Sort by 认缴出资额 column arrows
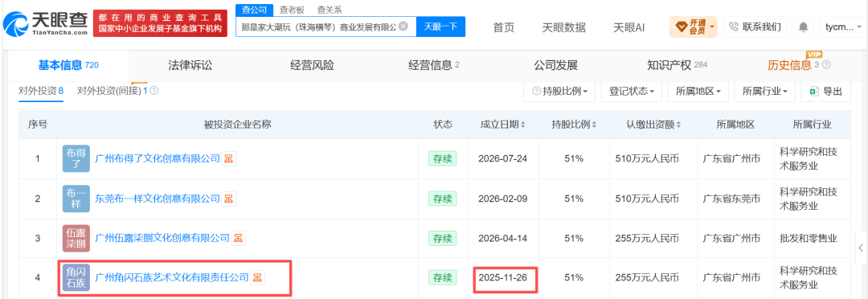 [x=678, y=125]
